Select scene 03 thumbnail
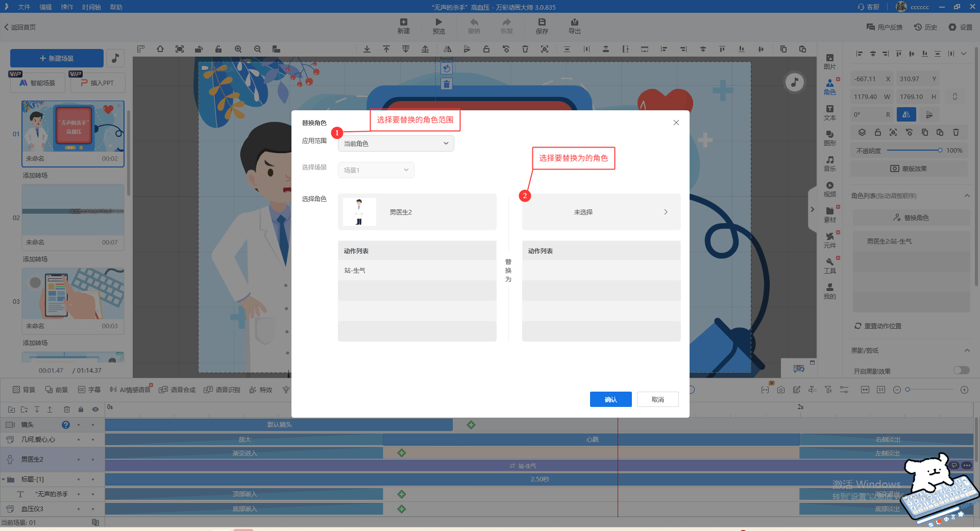This screenshot has width=980, height=531. point(73,294)
